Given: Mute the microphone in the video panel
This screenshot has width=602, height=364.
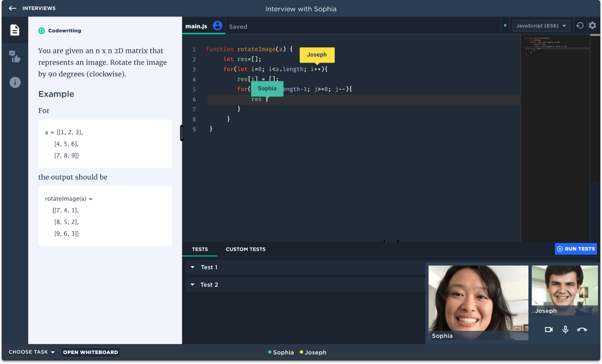Looking at the screenshot, I should [565, 329].
